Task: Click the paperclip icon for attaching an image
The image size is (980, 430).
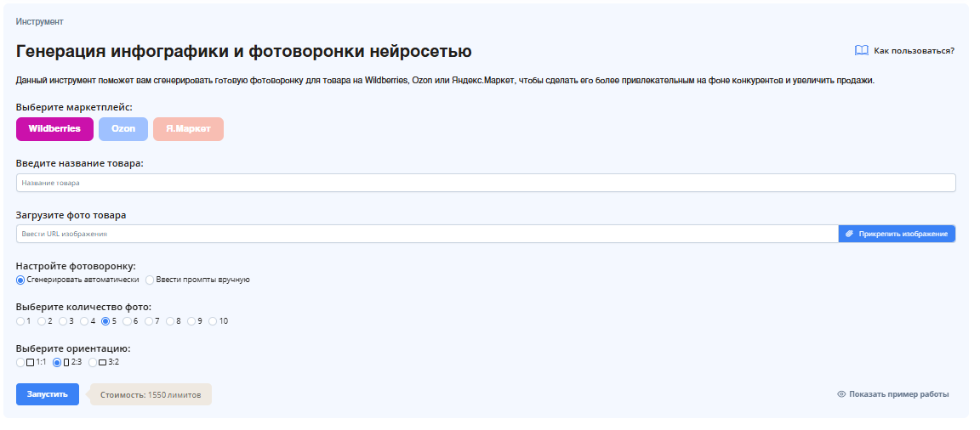Action: coord(849,234)
